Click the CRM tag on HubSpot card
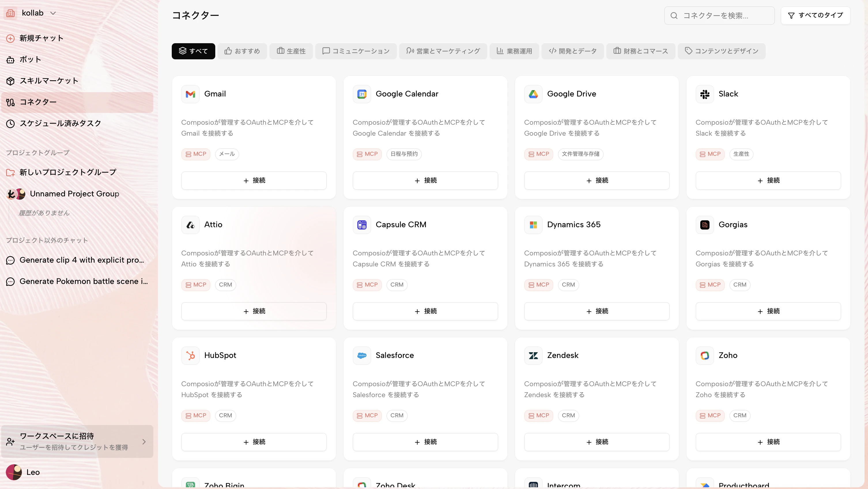This screenshot has height=489, width=868. click(x=225, y=415)
